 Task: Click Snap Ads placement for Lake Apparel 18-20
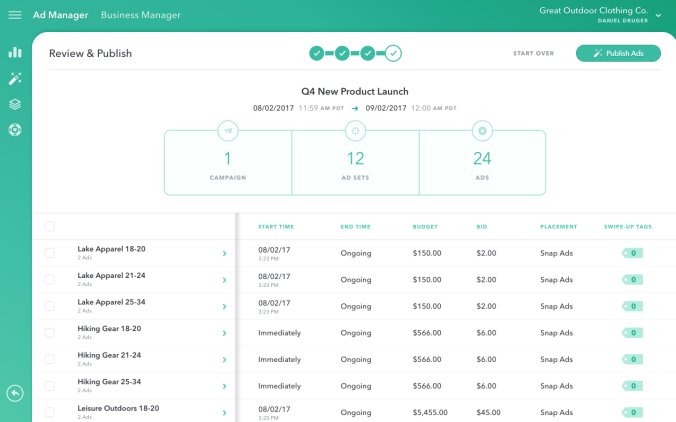click(557, 253)
